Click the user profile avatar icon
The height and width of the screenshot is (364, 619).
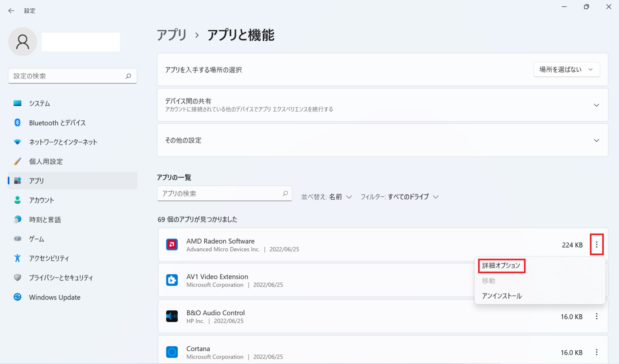(x=23, y=42)
